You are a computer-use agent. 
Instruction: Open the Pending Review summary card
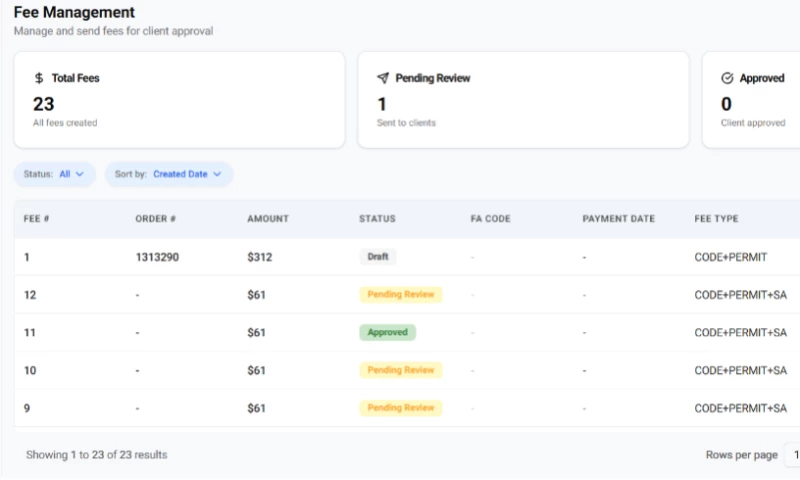[523, 100]
